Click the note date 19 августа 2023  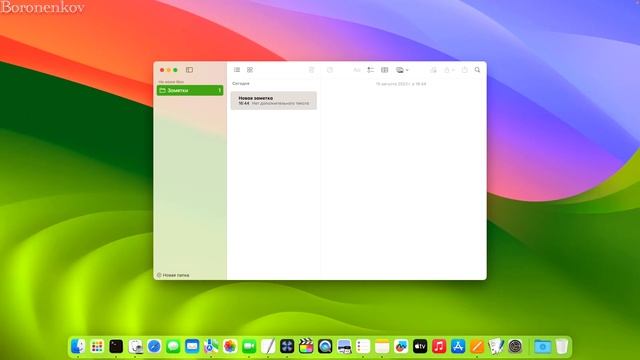(401, 84)
